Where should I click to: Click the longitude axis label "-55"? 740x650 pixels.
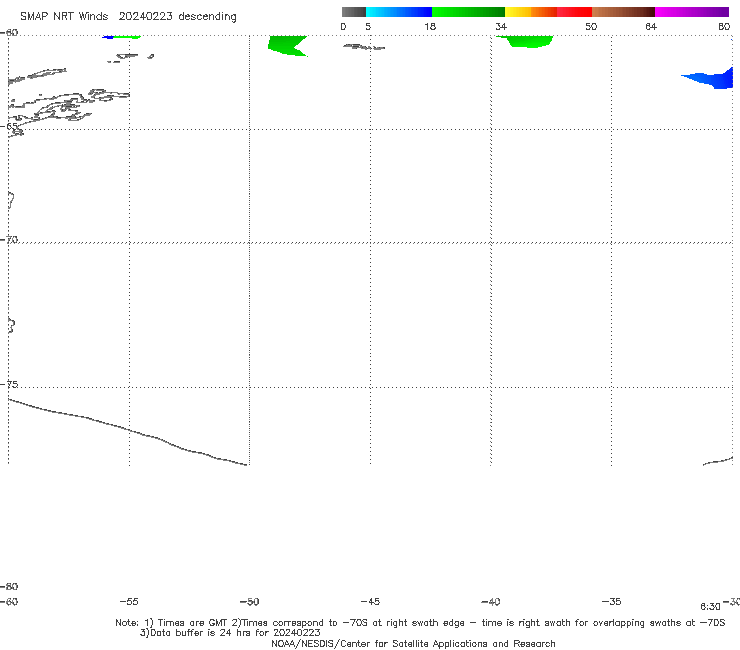129,602
